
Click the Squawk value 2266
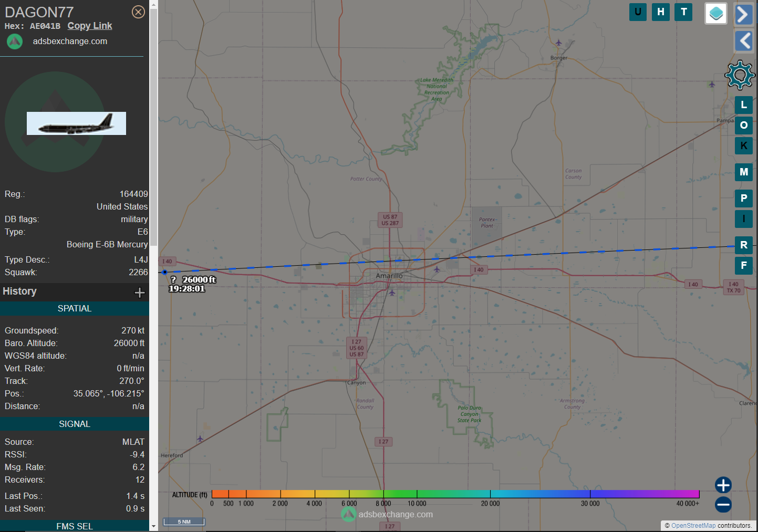(138, 272)
